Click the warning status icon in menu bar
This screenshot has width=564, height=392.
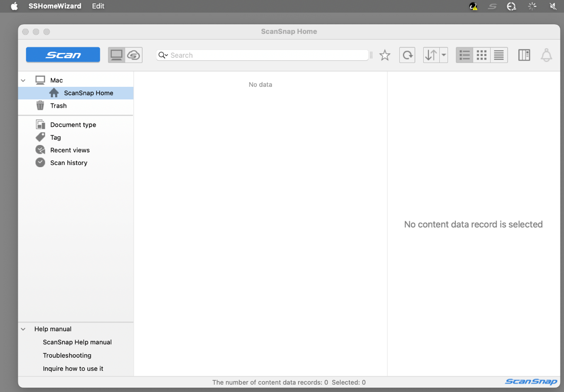pos(473,6)
